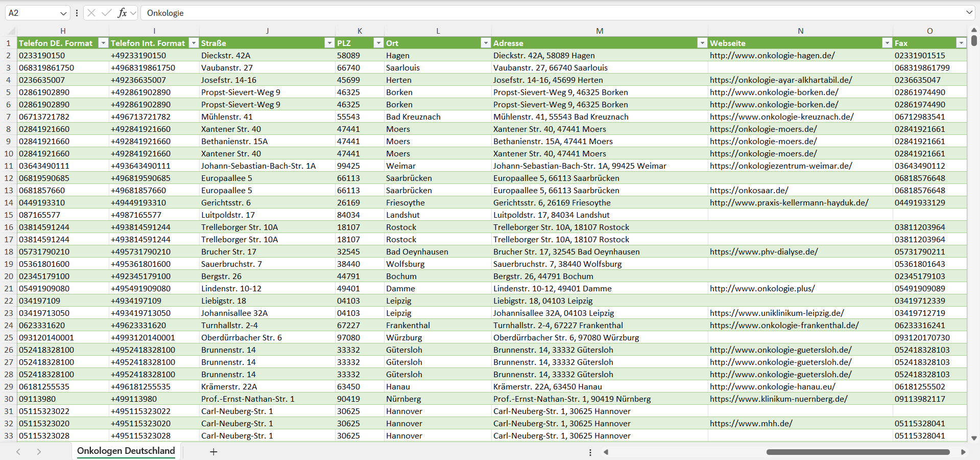
Task: Click the Insert Function fx icon
Action: pyautogui.click(x=122, y=13)
